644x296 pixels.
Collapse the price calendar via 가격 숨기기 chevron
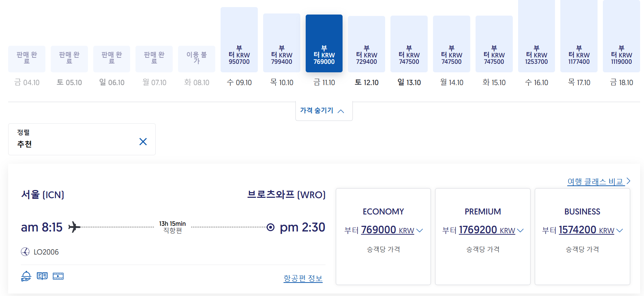(341, 111)
